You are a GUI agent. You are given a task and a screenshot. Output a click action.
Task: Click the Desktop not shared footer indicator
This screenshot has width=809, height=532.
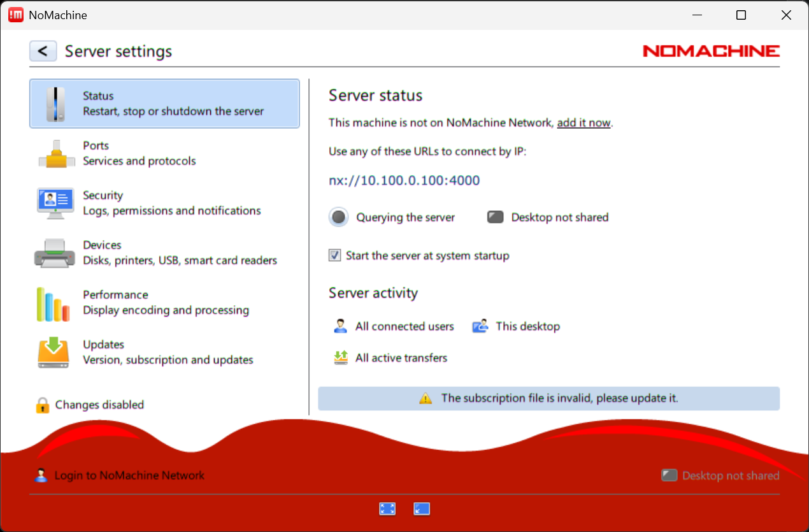click(x=720, y=475)
